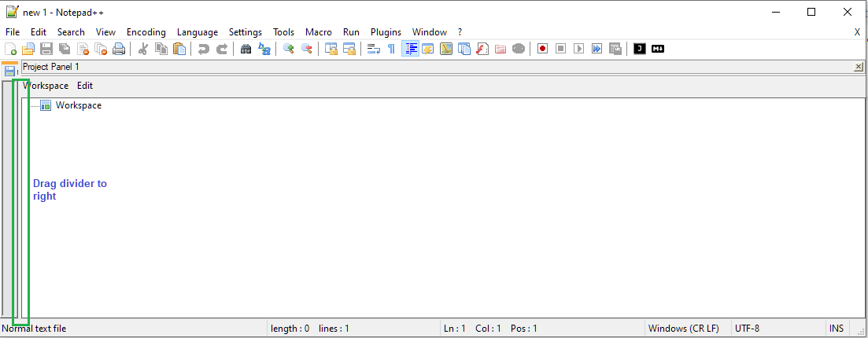Toggle synchronize vertical scrolling icon
Screen dimensions: 868x338
click(x=331, y=49)
